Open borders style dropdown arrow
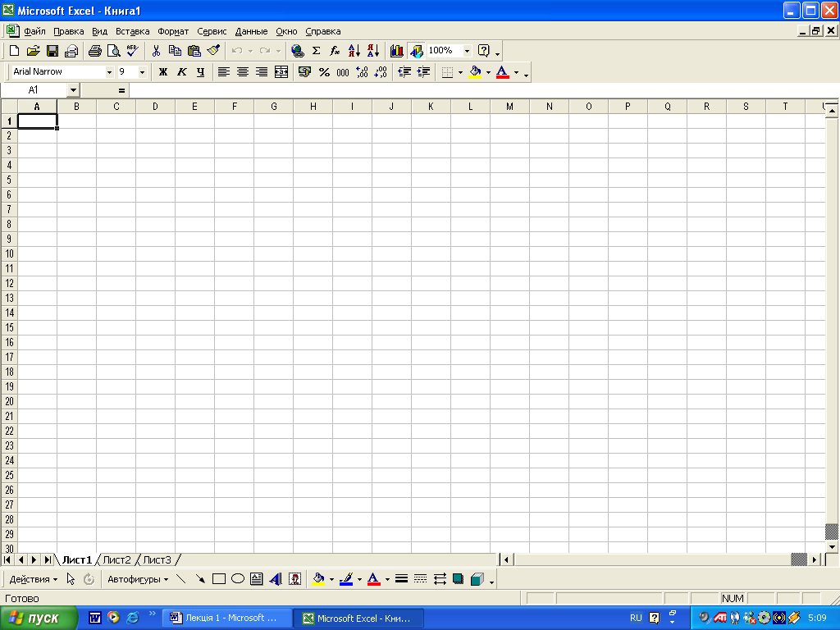Viewport: 840px width, 630px height. [x=460, y=72]
